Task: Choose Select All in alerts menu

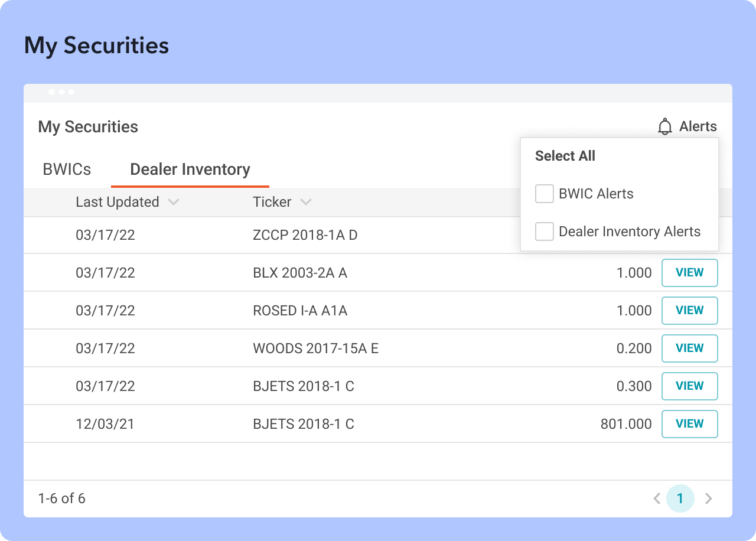Action: click(565, 156)
